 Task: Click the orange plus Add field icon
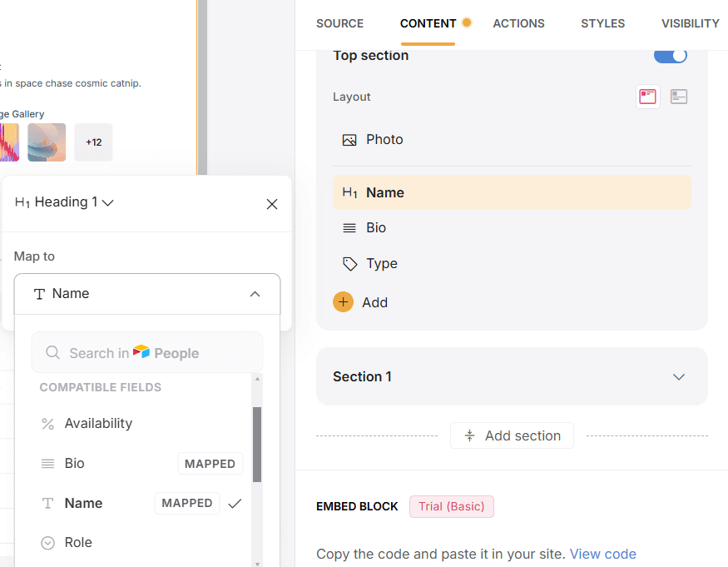343,302
